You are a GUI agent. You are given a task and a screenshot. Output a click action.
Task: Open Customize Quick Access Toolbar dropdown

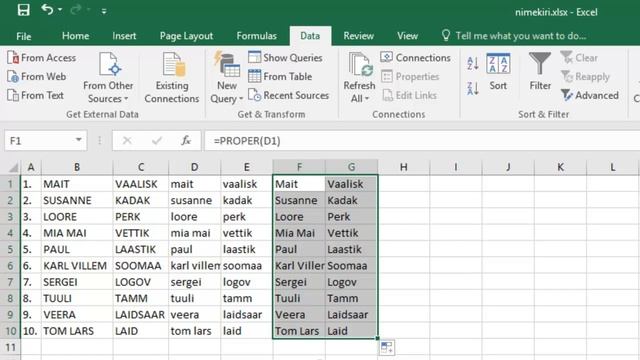(104, 11)
